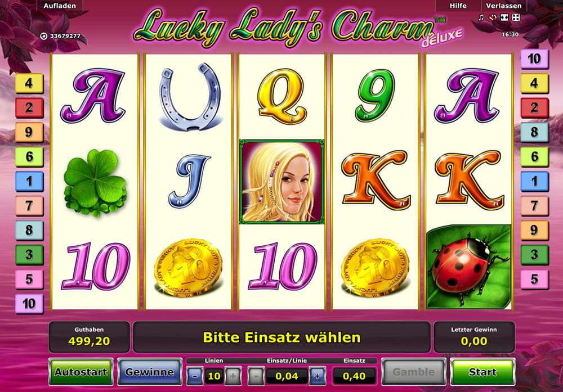Screen dimensions: 563x392
Task: Decrease number of Linien with minus
Action: click(195, 376)
